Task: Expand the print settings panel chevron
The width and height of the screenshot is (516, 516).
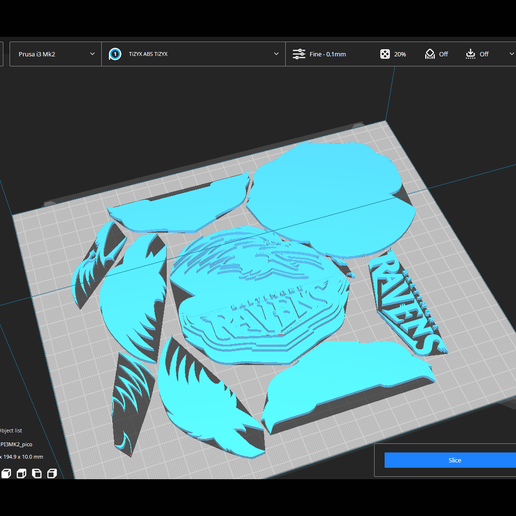Action: 511,54
